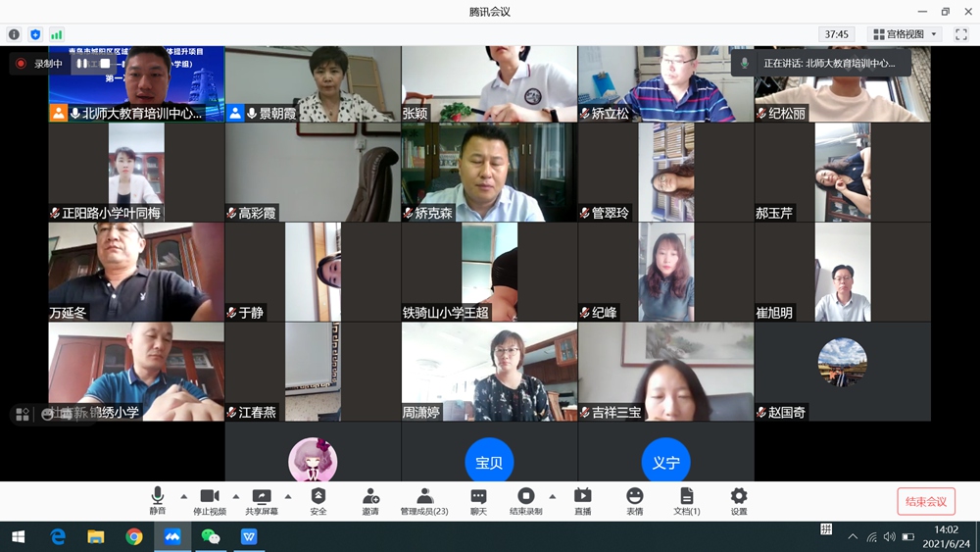This screenshot has width=980, height=552.
Task: Show hidden system tray icons chevron
Action: click(853, 536)
